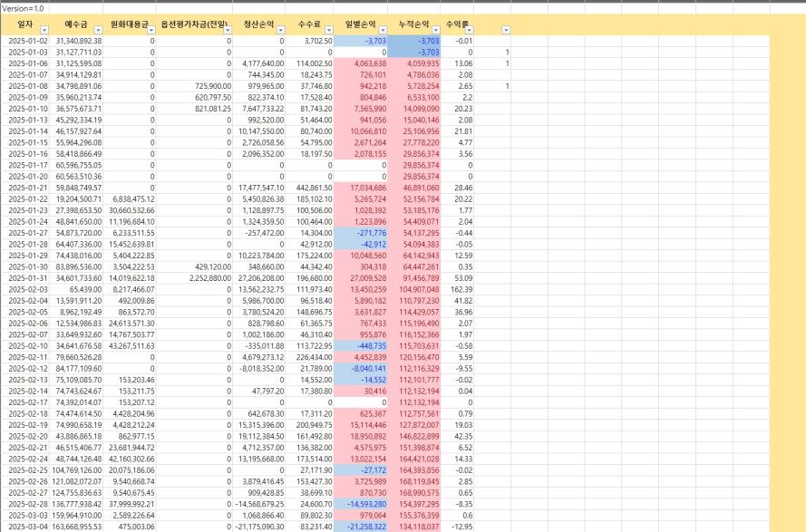
Task: Select the 청산손익 value 17,477,547.10
Action: click(x=259, y=189)
